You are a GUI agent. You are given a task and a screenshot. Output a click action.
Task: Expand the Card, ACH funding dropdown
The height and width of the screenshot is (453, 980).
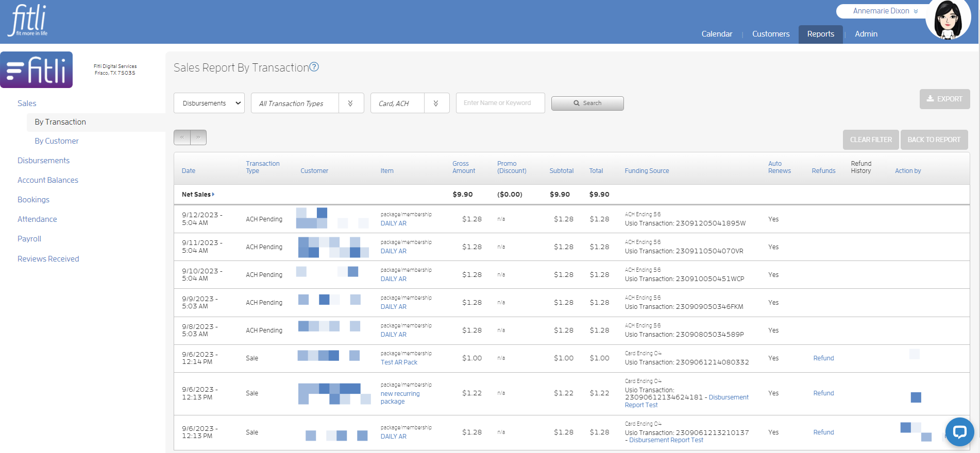coord(410,103)
